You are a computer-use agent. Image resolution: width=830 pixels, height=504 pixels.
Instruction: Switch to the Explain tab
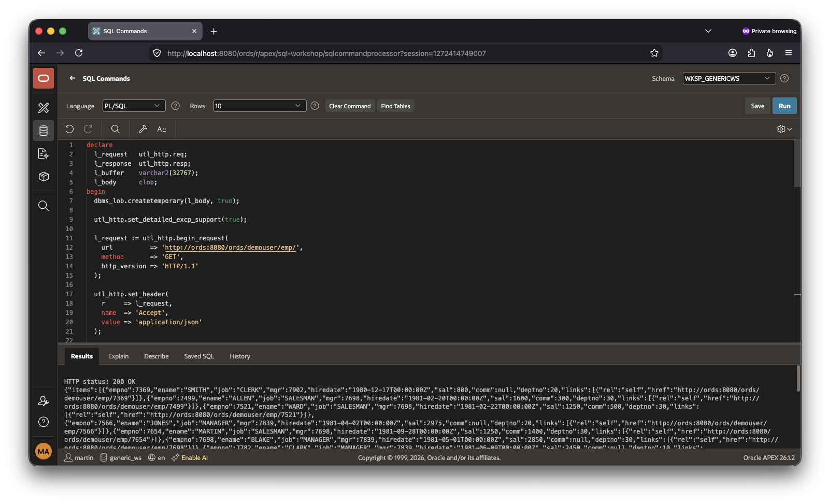coord(118,356)
